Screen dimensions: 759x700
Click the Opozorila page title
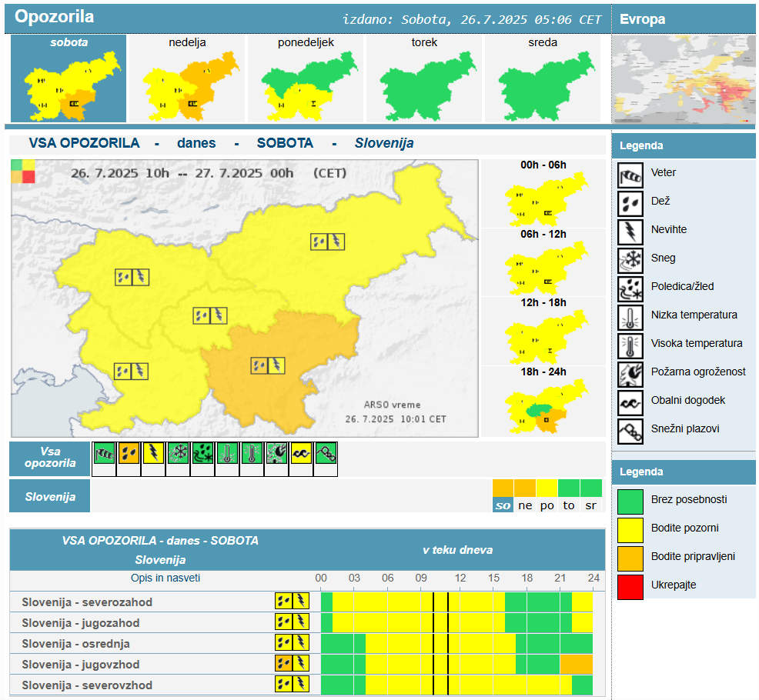pos(54,16)
